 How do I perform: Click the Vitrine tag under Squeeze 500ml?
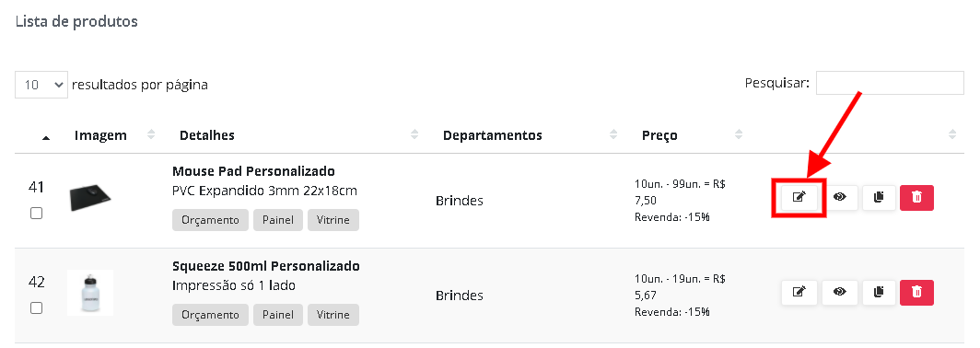[x=333, y=315]
